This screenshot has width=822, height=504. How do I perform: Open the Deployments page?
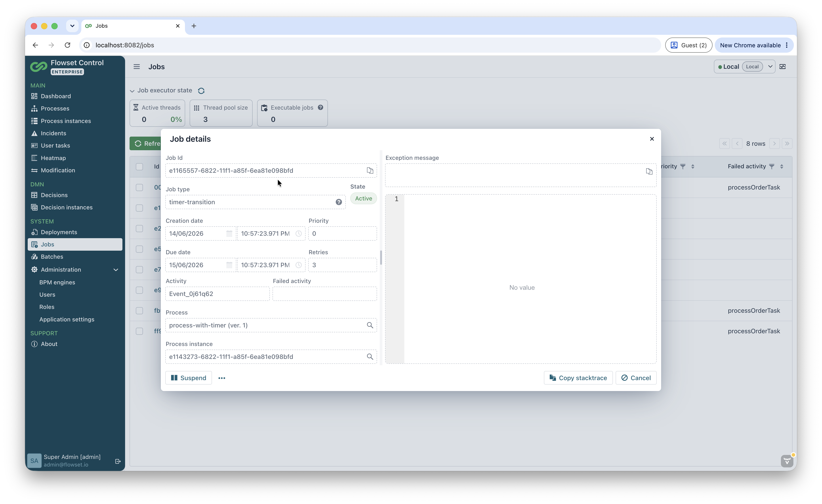click(59, 232)
